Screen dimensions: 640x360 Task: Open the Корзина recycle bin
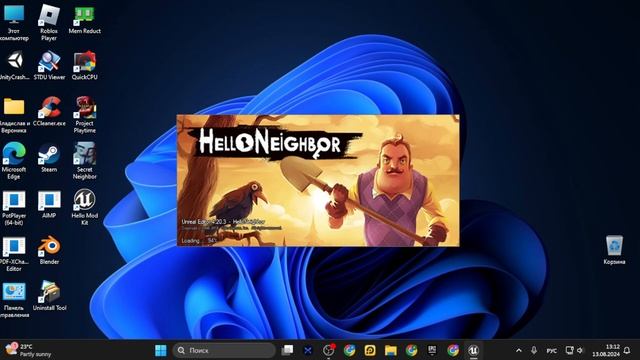614,250
